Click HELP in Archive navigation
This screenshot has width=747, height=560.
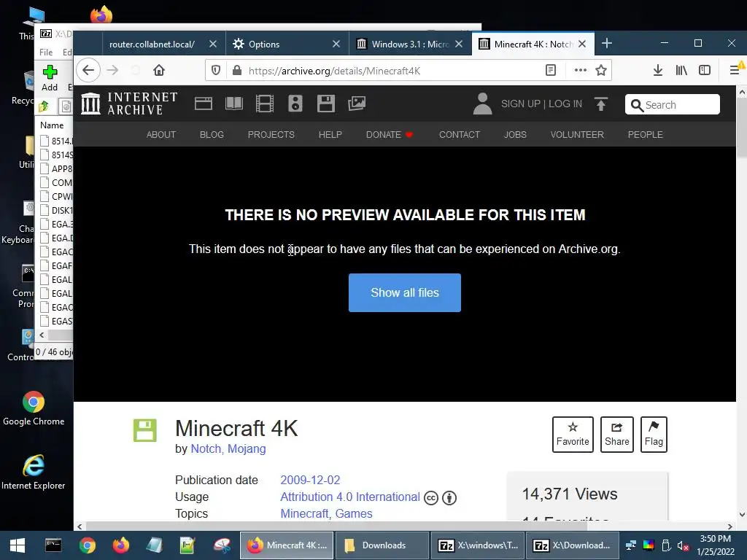tap(330, 135)
